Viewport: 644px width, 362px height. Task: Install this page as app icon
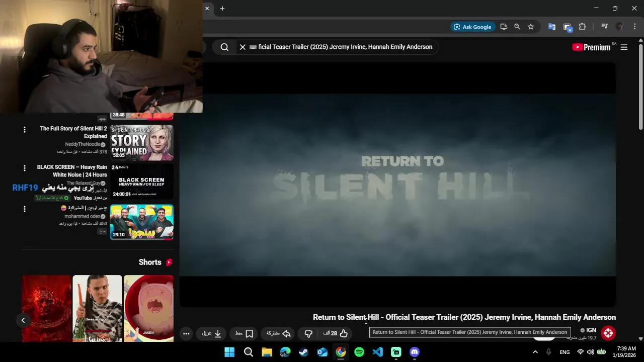tap(504, 27)
